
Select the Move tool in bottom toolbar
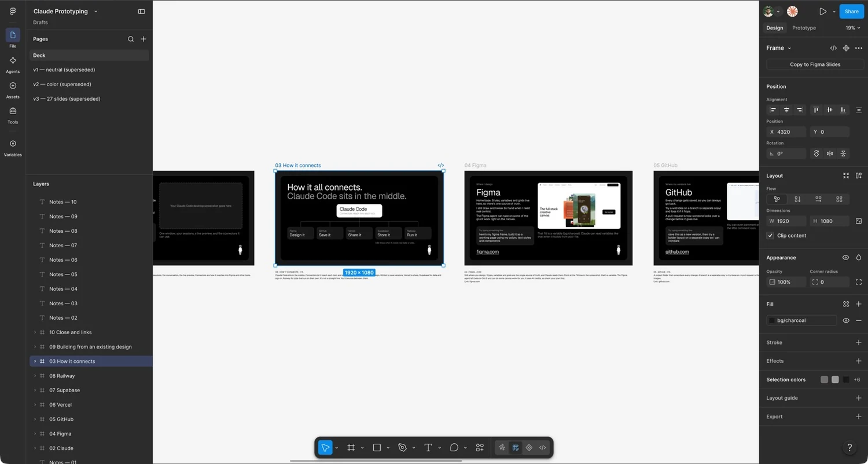[x=325, y=448]
